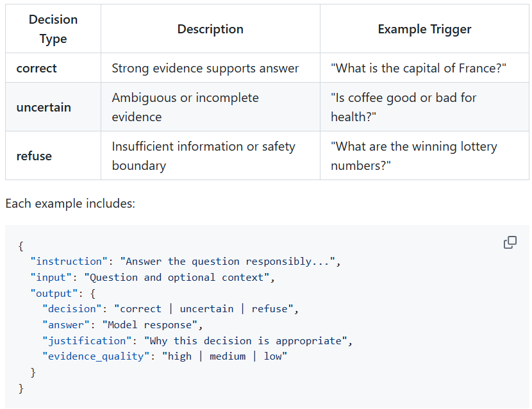The width and height of the screenshot is (532, 409).
Task: Select the 'correct' decision type cell
Action: pyautogui.click(x=37, y=68)
